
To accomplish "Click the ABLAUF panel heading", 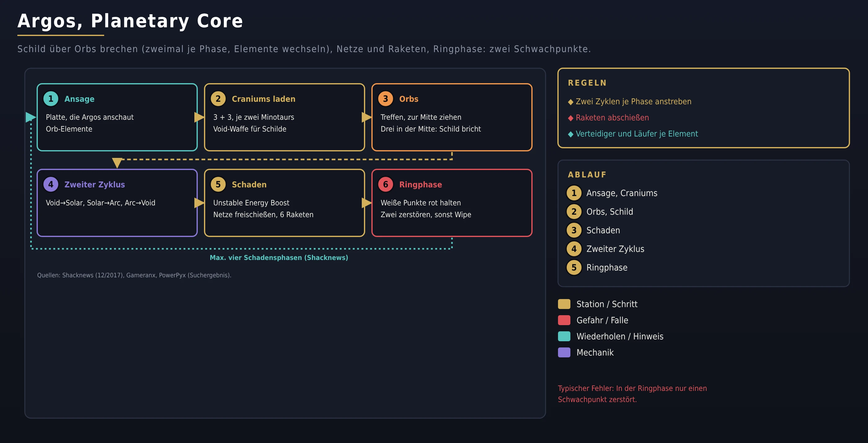I will 587,175.
